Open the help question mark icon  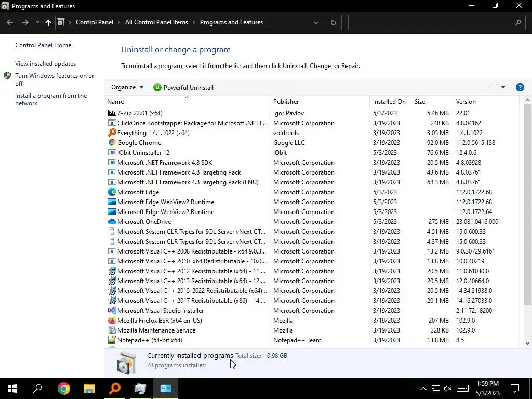click(520, 87)
